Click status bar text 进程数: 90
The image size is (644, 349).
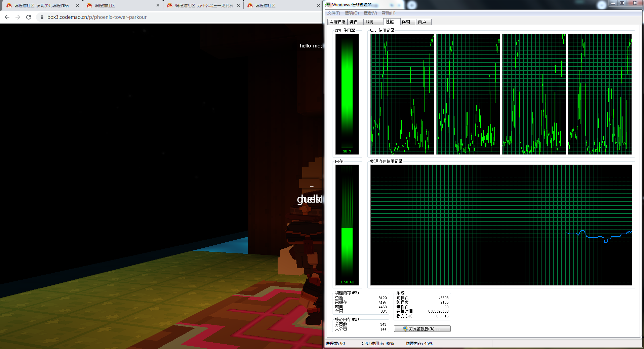pos(335,344)
